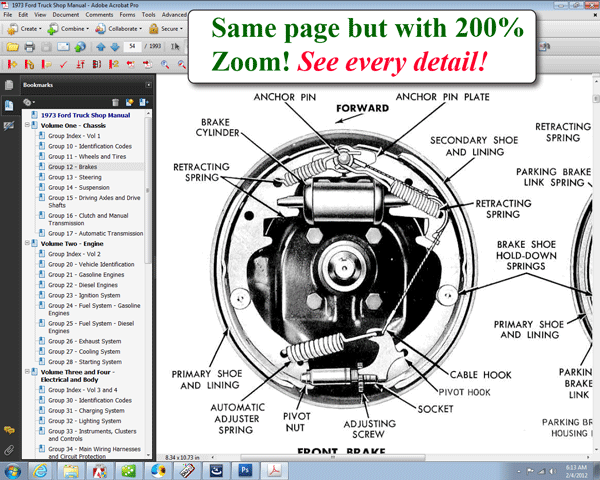Open the Collaborate dropdown
Image resolution: width=600 pixels, height=480 pixels.
tap(118, 29)
